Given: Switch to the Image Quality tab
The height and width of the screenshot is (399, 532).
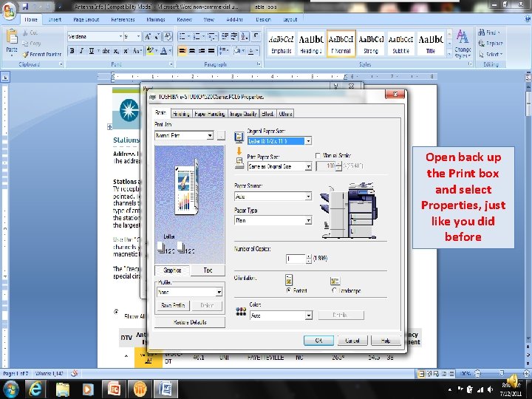Looking at the screenshot, I should (243, 114).
